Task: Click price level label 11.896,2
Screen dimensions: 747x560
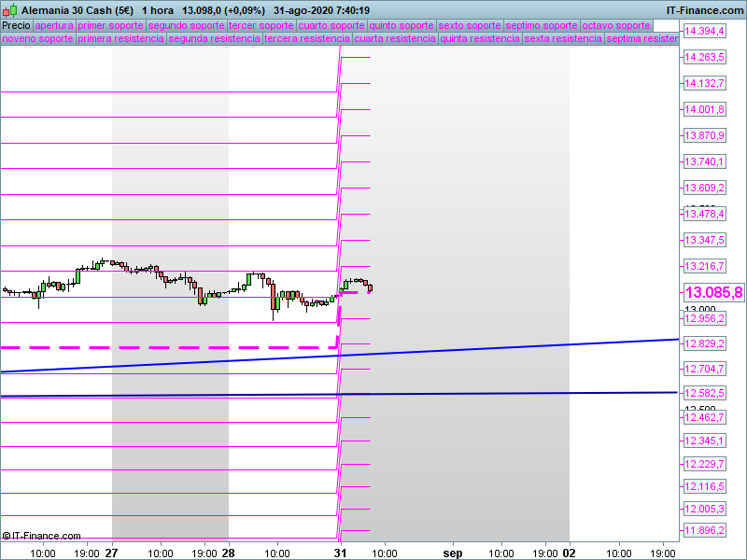Action: tap(705, 530)
